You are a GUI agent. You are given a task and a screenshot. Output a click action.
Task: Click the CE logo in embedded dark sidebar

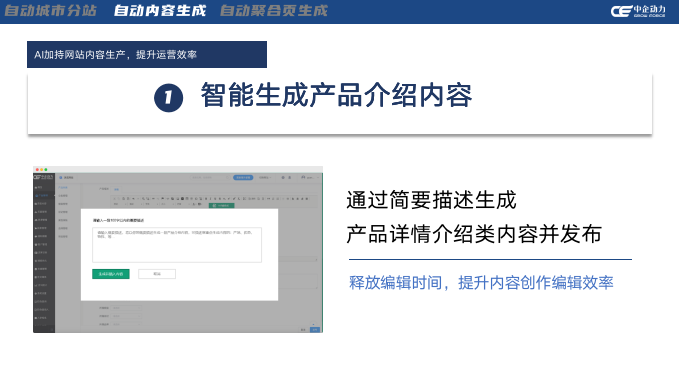pyautogui.click(x=44, y=178)
